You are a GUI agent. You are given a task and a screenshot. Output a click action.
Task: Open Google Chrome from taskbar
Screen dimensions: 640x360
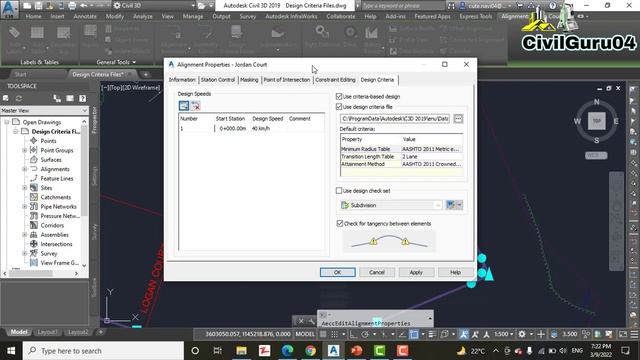pyautogui.click(x=310, y=351)
